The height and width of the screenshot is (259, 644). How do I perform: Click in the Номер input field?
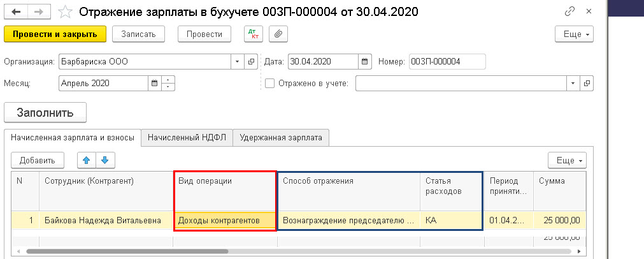tap(447, 62)
